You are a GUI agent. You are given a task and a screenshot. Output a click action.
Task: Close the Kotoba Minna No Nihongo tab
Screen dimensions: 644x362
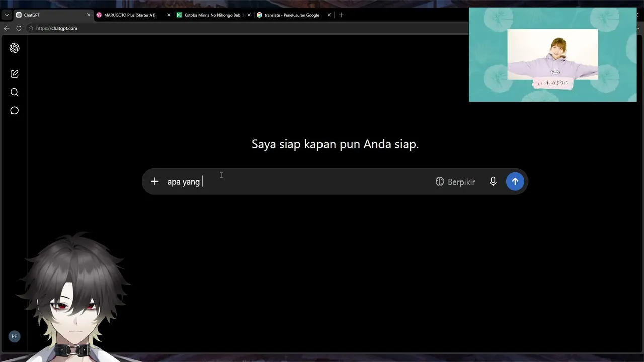pos(249,15)
